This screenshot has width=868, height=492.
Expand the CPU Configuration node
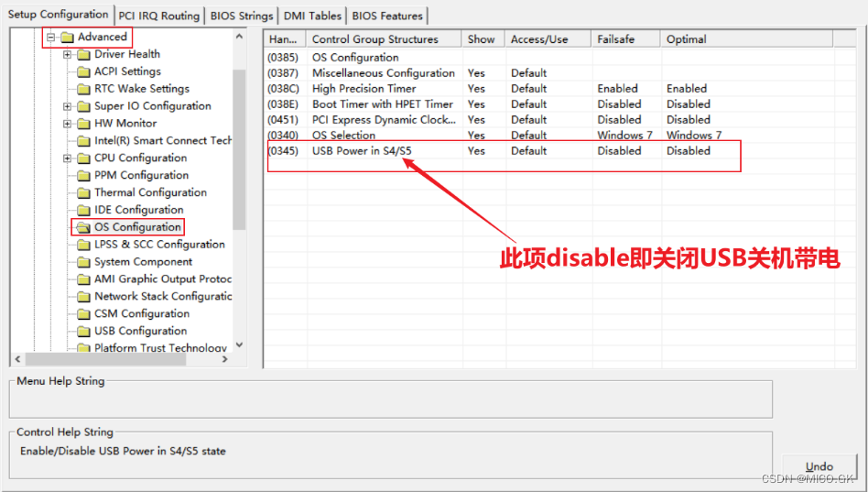pyautogui.click(x=68, y=159)
